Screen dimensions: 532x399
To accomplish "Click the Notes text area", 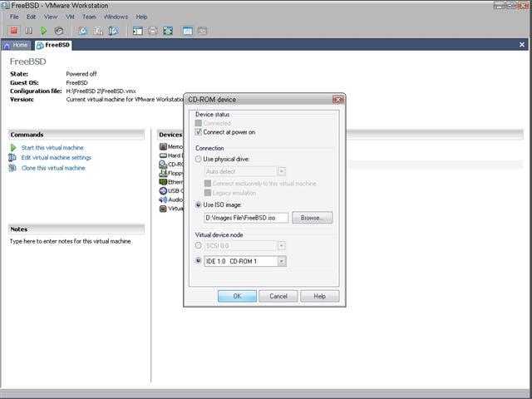I will click(71, 241).
